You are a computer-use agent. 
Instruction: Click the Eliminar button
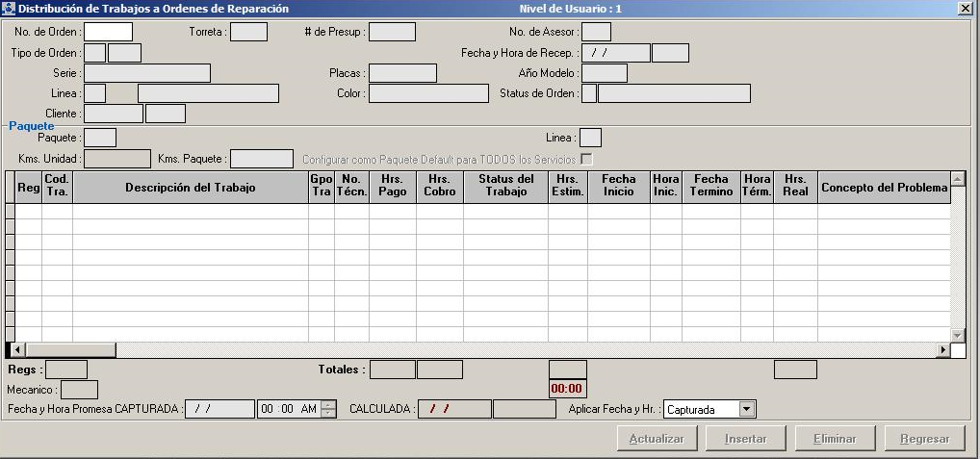pyautogui.click(x=835, y=439)
